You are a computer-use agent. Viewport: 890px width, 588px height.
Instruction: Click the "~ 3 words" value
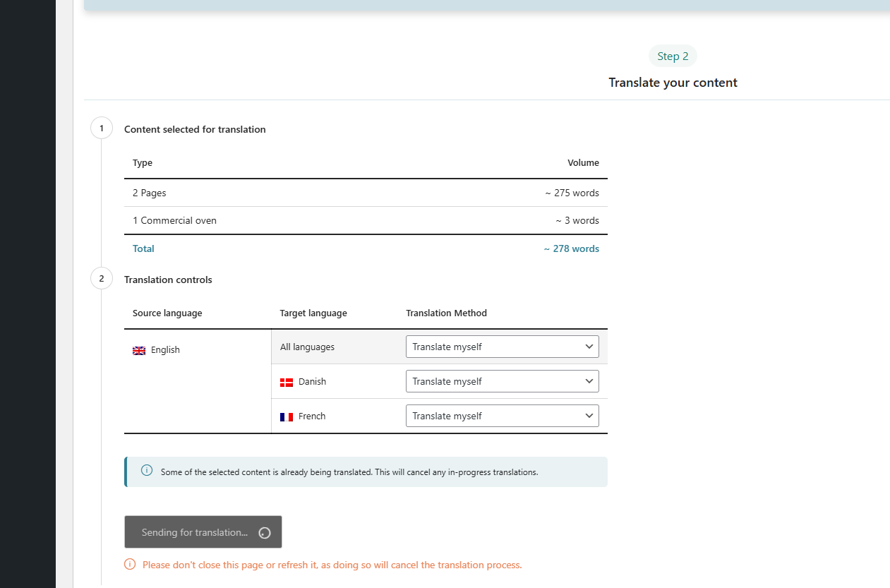(x=577, y=220)
